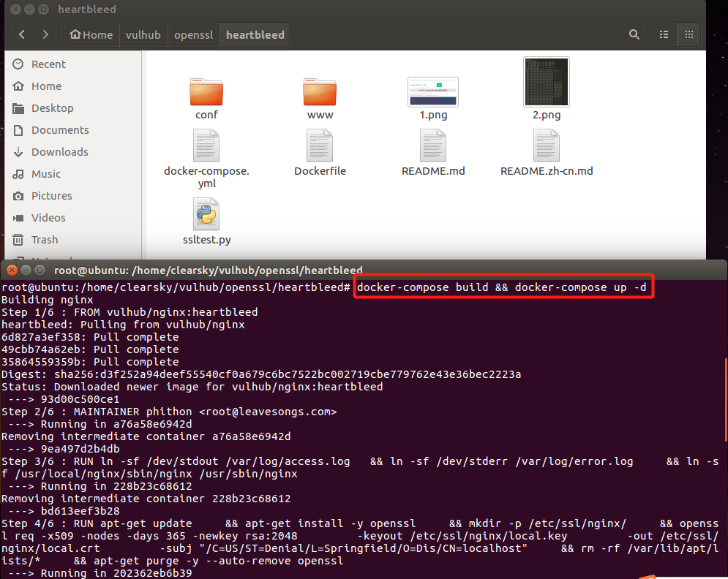Click "Status: Downloaded newer image" line
The image size is (728, 579).
[192, 387]
